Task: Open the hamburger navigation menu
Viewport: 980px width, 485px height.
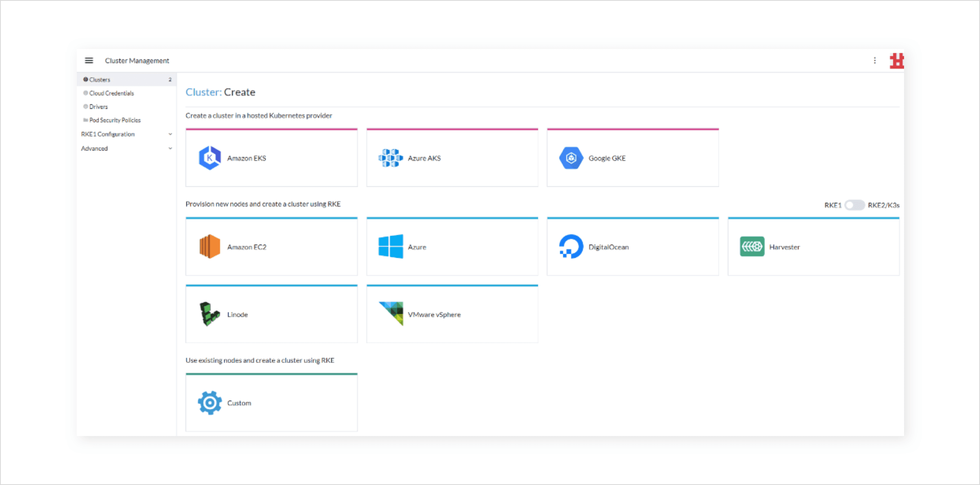Action: pos(89,60)
